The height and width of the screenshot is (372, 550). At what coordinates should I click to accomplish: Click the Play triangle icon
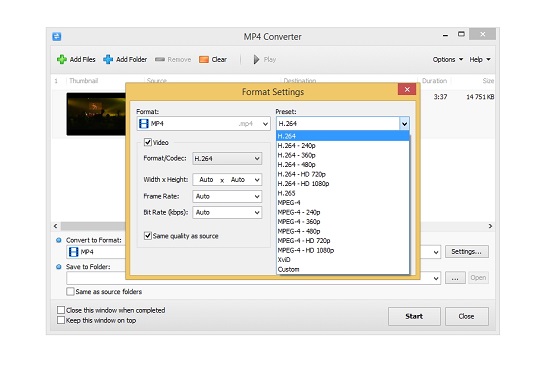click(256, 60)
